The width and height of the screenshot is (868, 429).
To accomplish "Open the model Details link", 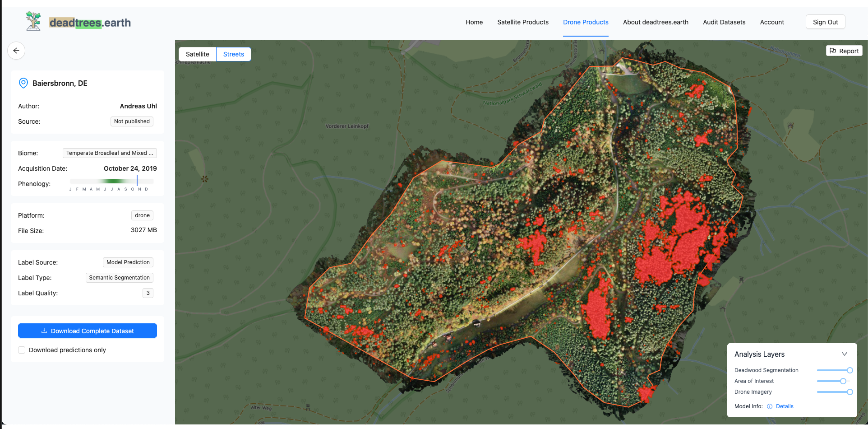I will (784, 406).
